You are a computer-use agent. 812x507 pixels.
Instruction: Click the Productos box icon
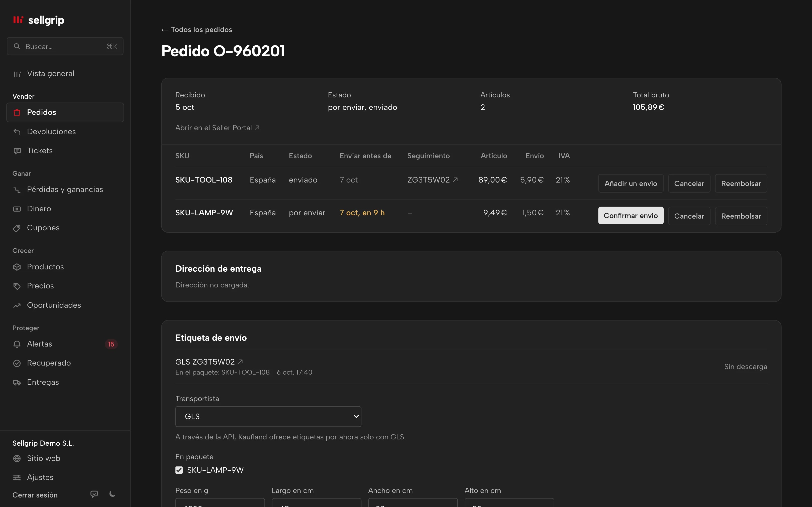(x=17, y=267)
